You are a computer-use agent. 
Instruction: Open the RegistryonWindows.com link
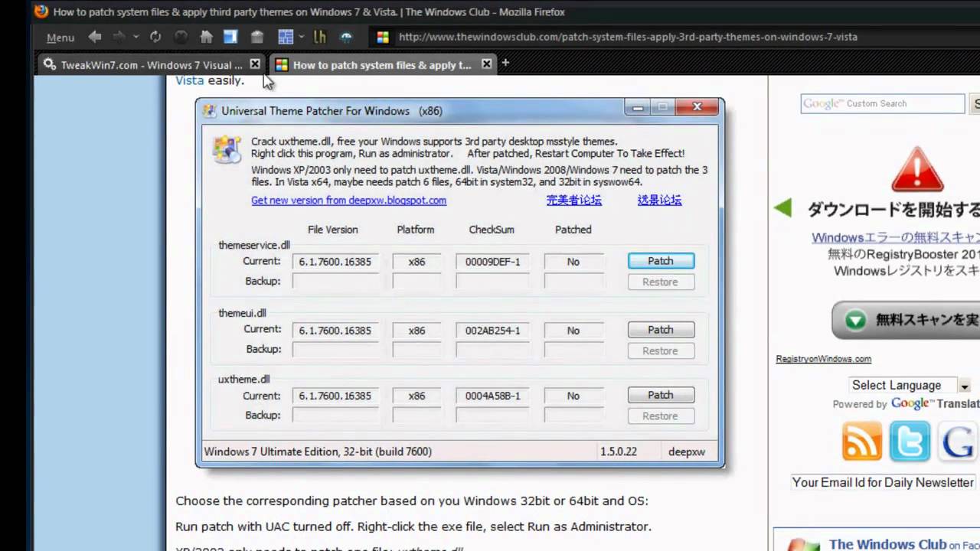pos(823,359)
